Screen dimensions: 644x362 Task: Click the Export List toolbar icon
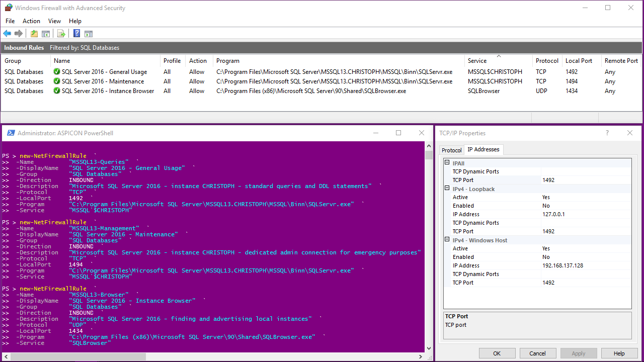tap(61, 34)
